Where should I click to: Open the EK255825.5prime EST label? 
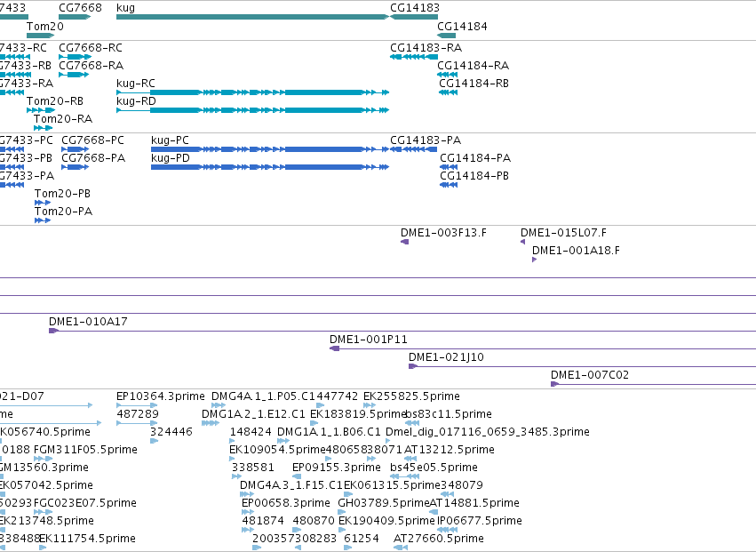(411, 396)
